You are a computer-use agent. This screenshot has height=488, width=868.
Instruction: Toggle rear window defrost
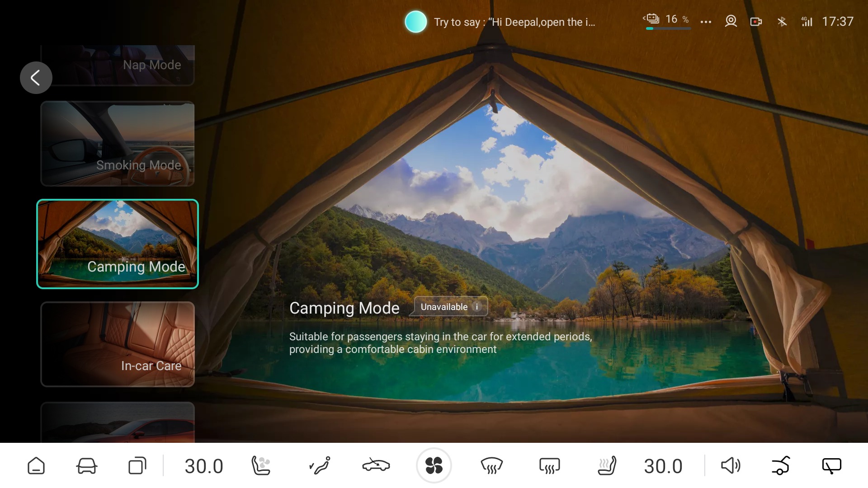click(x=549, y=466)
